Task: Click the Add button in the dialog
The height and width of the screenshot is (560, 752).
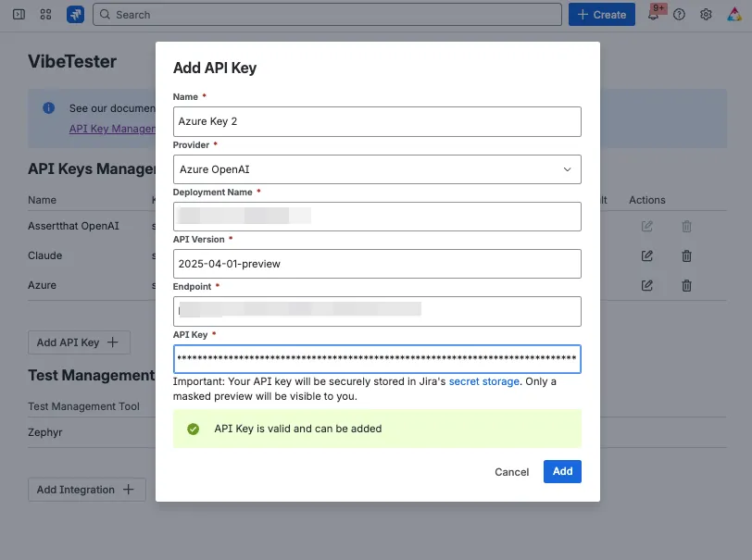Action: click(562, 471)
